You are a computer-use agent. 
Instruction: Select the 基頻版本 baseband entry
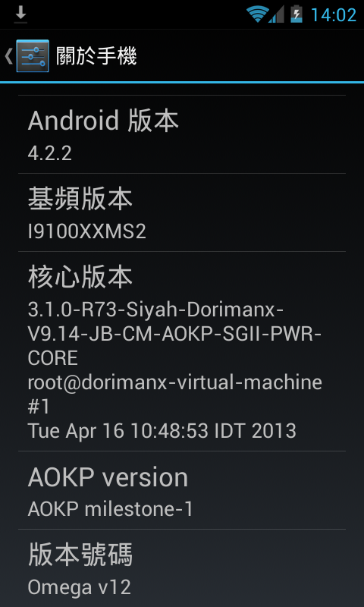[x=182, y=212]
